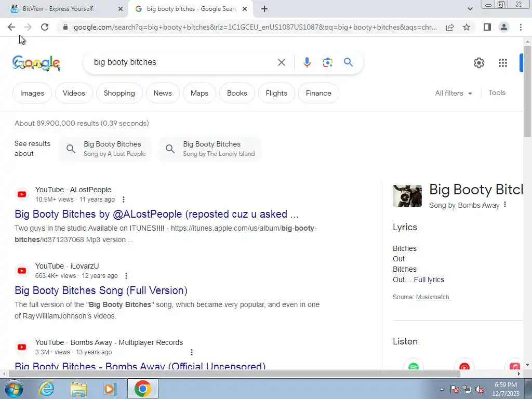Click the muted volume tray icon
This screenshot has width=532, height=399.
click(480, 389)
